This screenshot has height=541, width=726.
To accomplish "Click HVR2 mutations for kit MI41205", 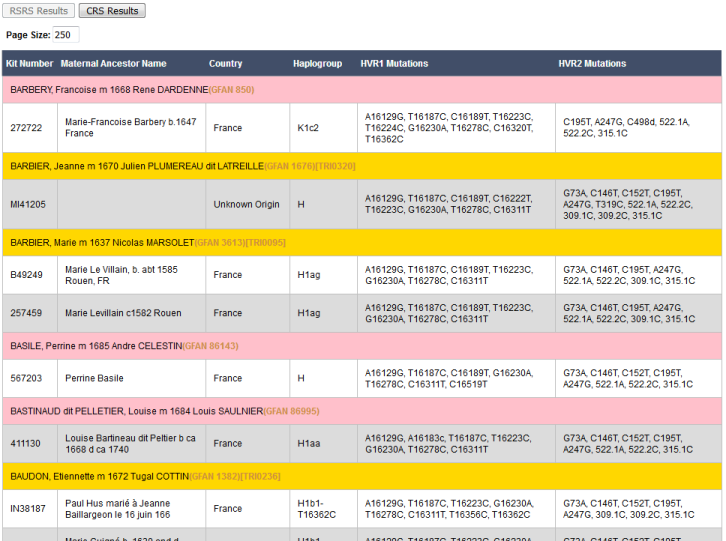I will tap(638, 204).
